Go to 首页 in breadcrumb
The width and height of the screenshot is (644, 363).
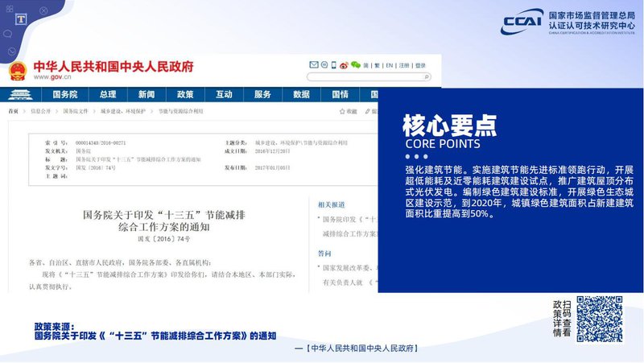14,111
